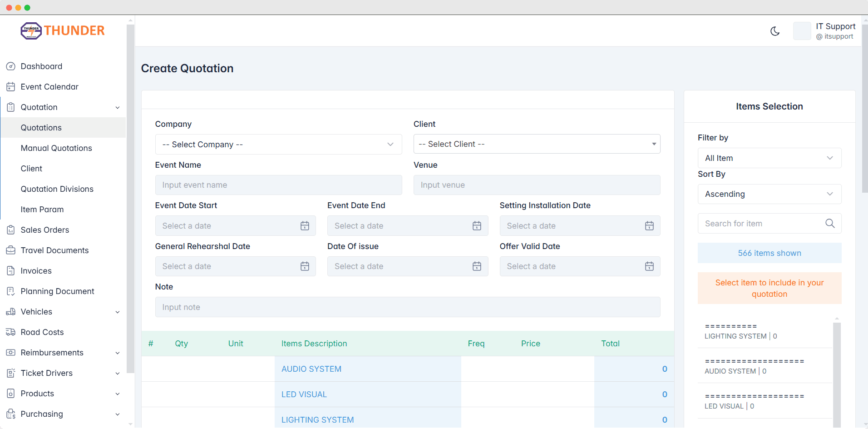Click the Planning Document icon
Screen dimensions: 868x429
(x=11, y=291)
